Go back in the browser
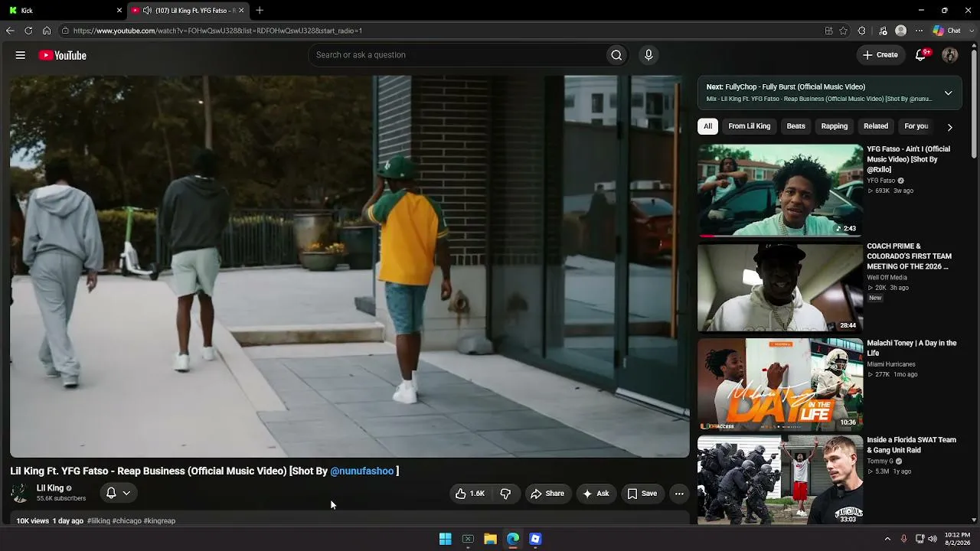 [10, 31]
